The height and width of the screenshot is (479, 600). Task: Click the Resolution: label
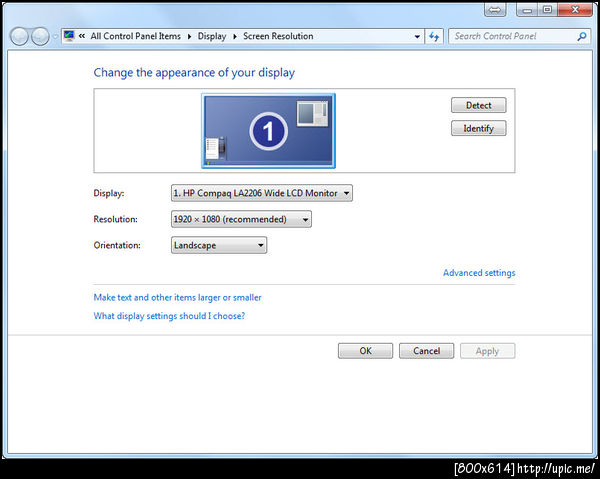click(115, 219)
